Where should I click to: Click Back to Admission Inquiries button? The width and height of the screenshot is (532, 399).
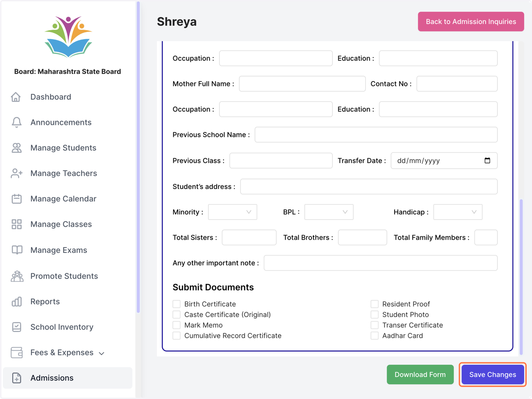(471, 21)
